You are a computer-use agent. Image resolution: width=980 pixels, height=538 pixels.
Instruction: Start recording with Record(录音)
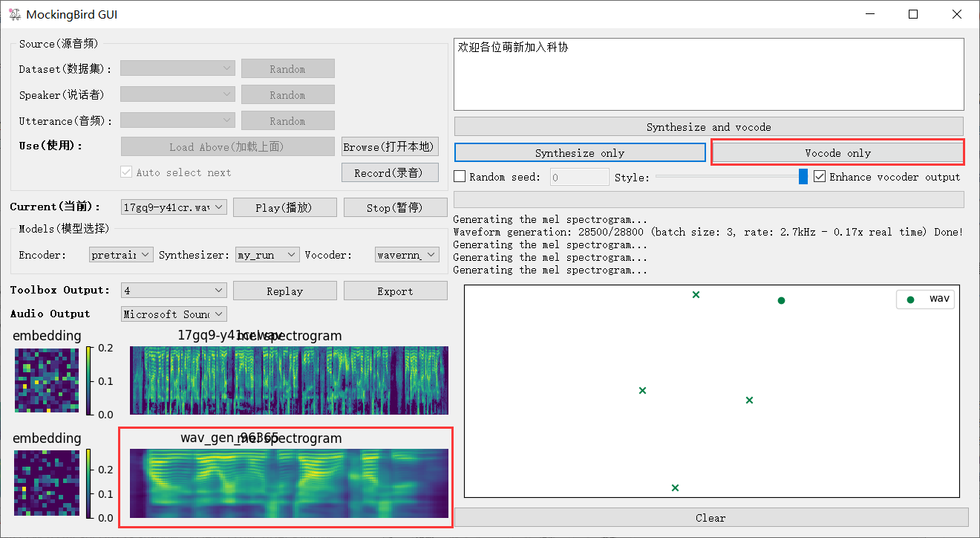click(389, 172)
